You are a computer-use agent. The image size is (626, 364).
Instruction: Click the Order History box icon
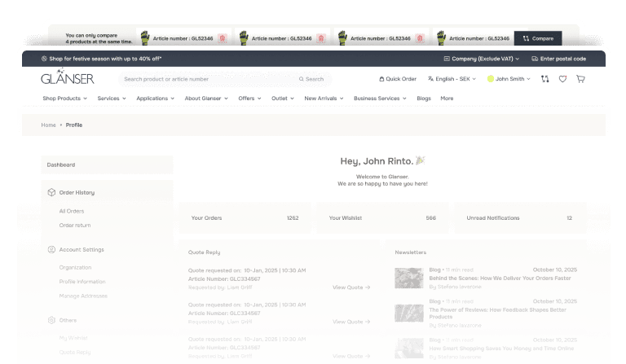pos(51,192)
